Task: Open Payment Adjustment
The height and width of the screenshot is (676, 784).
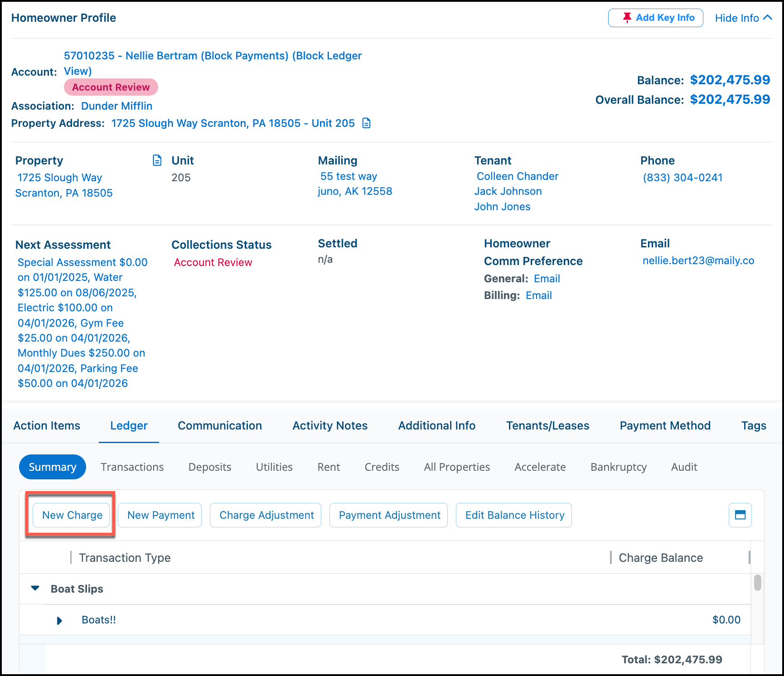Action: [388, 515]
